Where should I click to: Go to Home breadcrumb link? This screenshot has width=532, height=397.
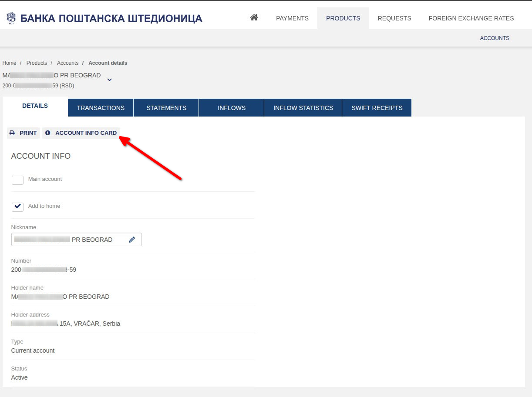pos(9,63)
